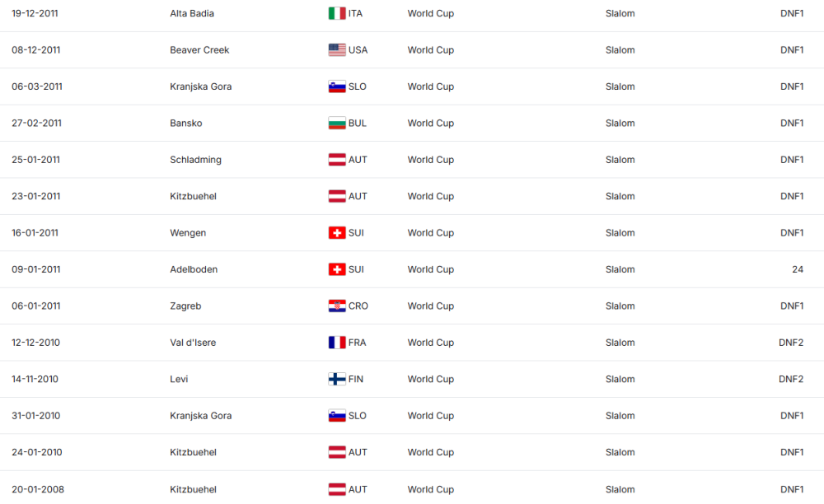The height and width of the screenshot is (504, 824).
Task: Click the Italian flag icon for Alta Badia
Action: [x=337, y=13]
